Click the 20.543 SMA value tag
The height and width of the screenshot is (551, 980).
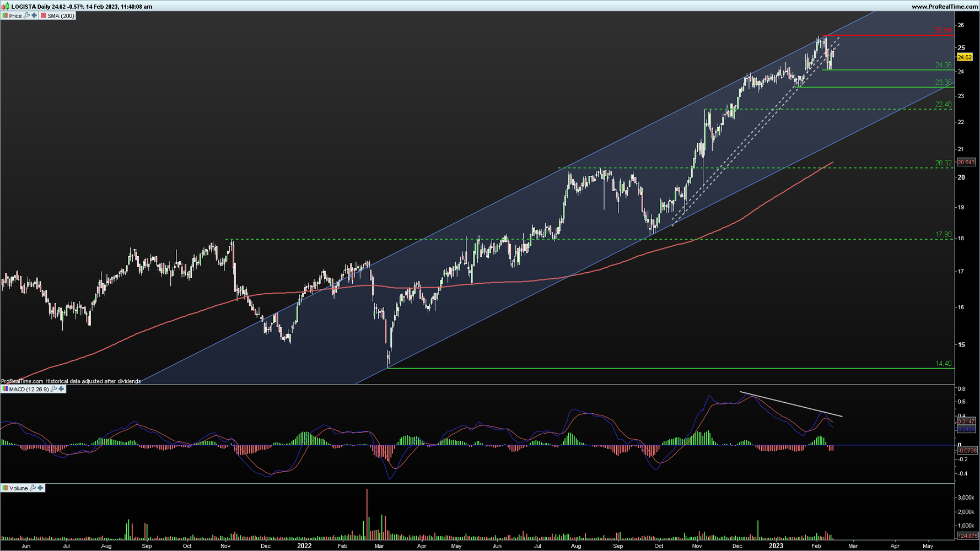tap(966, 162)
